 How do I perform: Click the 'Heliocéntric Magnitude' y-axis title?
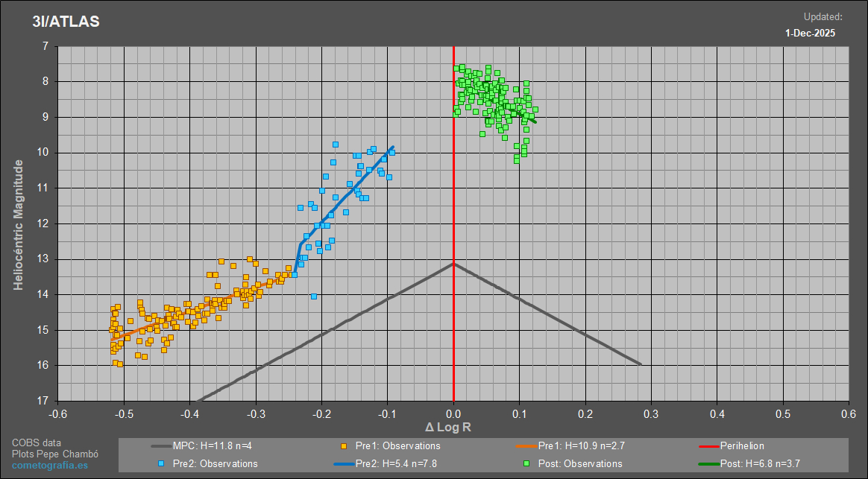click(19, 224)
